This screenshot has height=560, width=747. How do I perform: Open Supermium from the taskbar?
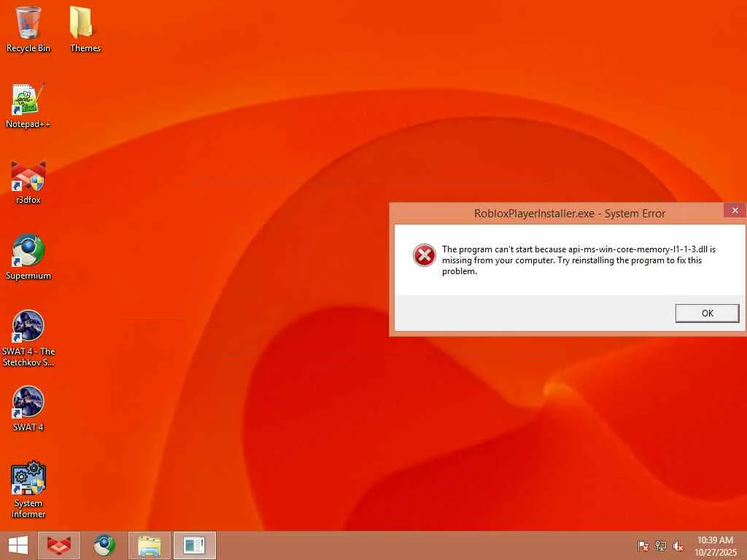point(104,545)
